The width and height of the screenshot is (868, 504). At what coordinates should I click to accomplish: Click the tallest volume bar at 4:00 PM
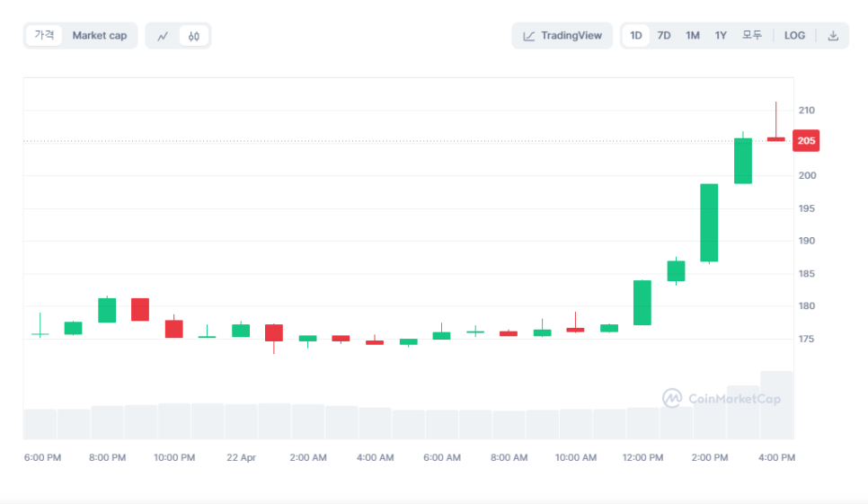(x=777, y=405)
